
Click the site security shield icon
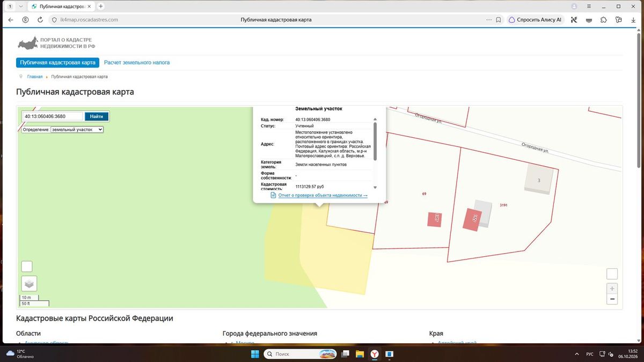click(x=54, y=20)
